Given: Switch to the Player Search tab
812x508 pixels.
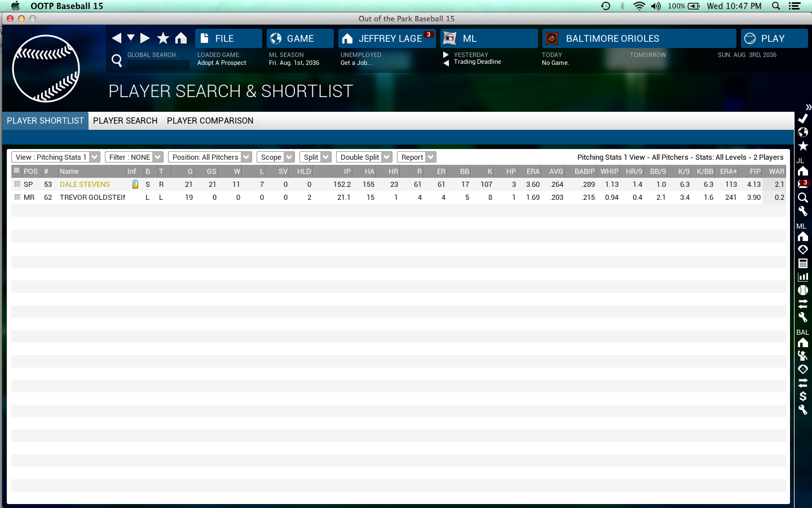Looking at the screenshot, I should [125, 121].
